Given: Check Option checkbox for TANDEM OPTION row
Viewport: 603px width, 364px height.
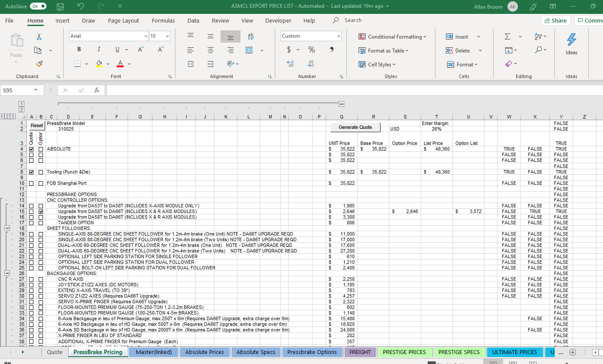Looking at the screenshot, I should point(41,223).
